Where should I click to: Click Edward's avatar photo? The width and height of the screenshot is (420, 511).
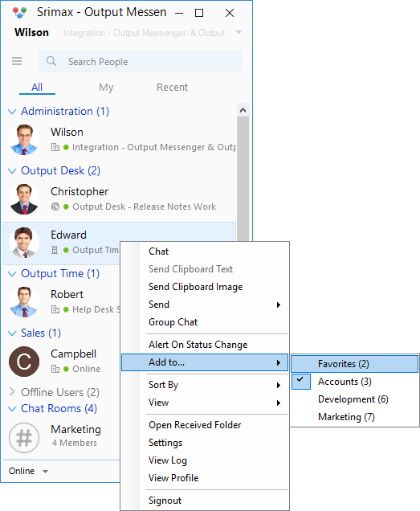(x=24, y=243)
